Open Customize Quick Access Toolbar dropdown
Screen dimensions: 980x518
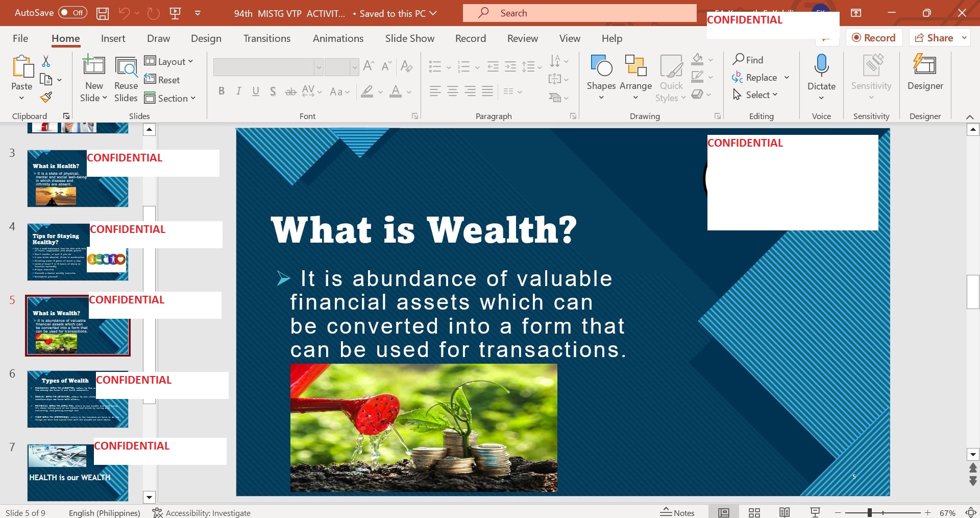point(198,13)
